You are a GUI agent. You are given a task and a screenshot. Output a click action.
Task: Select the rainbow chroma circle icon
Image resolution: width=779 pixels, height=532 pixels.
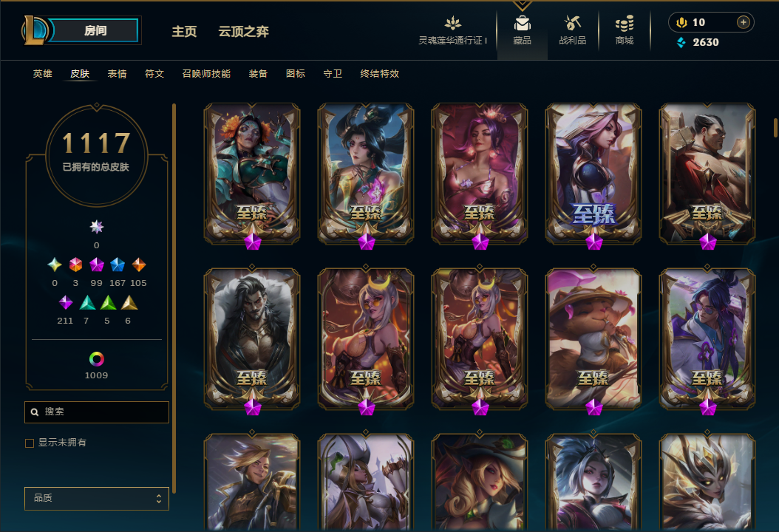tap(96, 358)
